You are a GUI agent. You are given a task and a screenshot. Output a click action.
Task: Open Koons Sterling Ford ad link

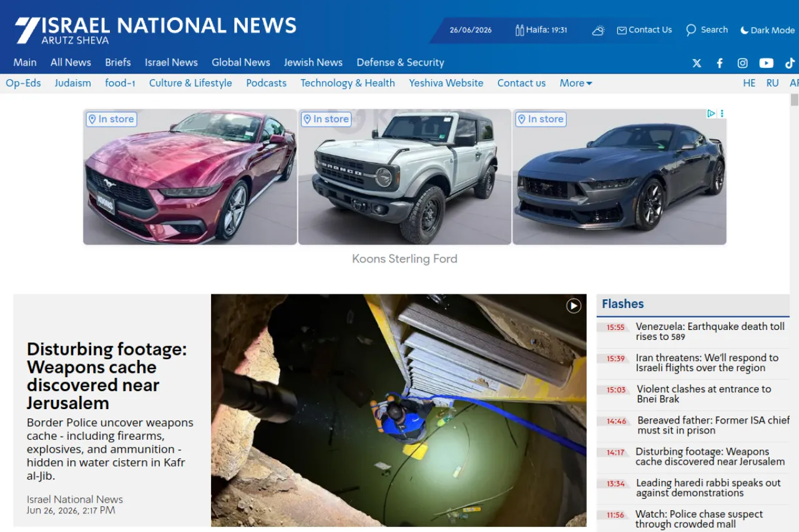pyautogui.click(x=404, y=259)
